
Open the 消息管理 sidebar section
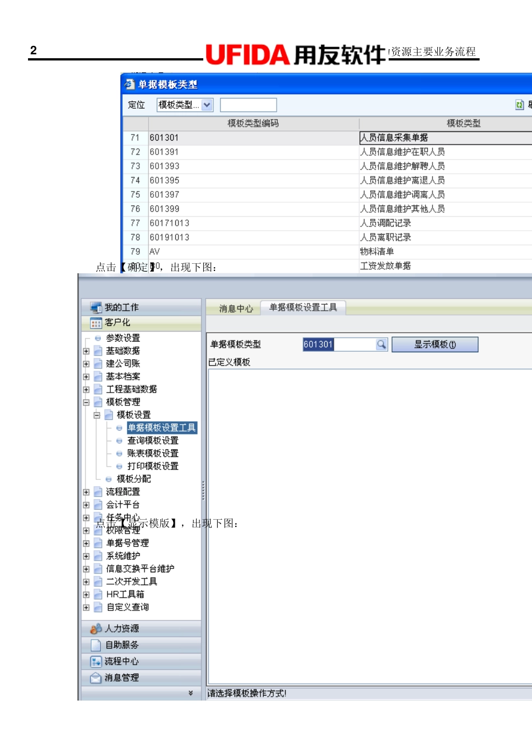[x=141, y=678]
